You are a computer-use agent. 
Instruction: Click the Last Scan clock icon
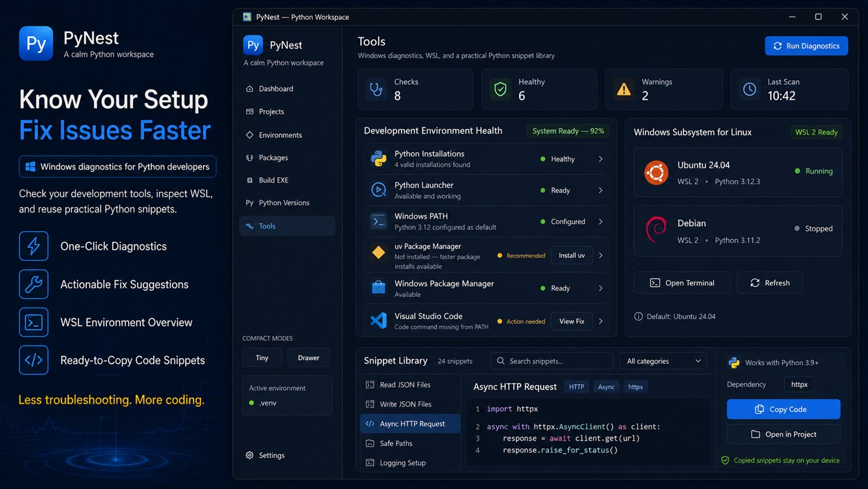(749, 89)
